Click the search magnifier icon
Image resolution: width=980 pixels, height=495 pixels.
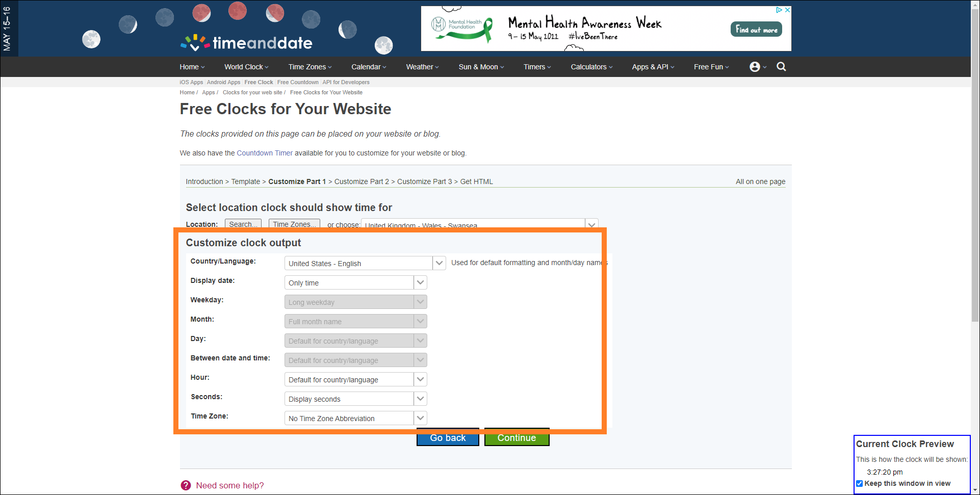click(x=781, y=67)
